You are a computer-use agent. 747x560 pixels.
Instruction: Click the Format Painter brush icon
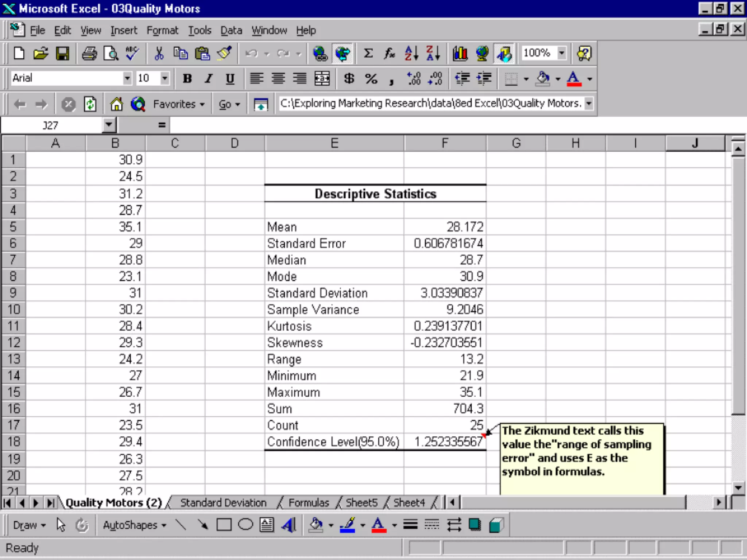point(224,54)
